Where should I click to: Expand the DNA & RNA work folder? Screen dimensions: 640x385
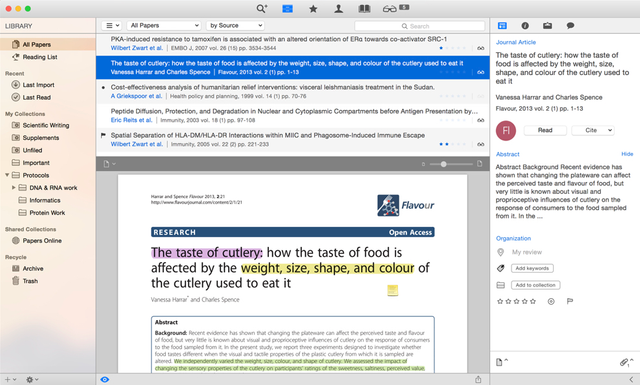pos(13,187)
